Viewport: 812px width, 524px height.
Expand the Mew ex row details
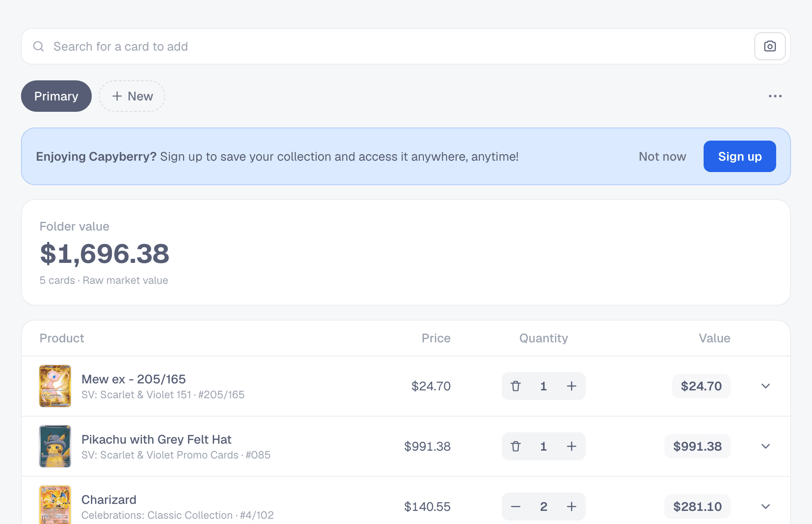click(x=765, y=386)
